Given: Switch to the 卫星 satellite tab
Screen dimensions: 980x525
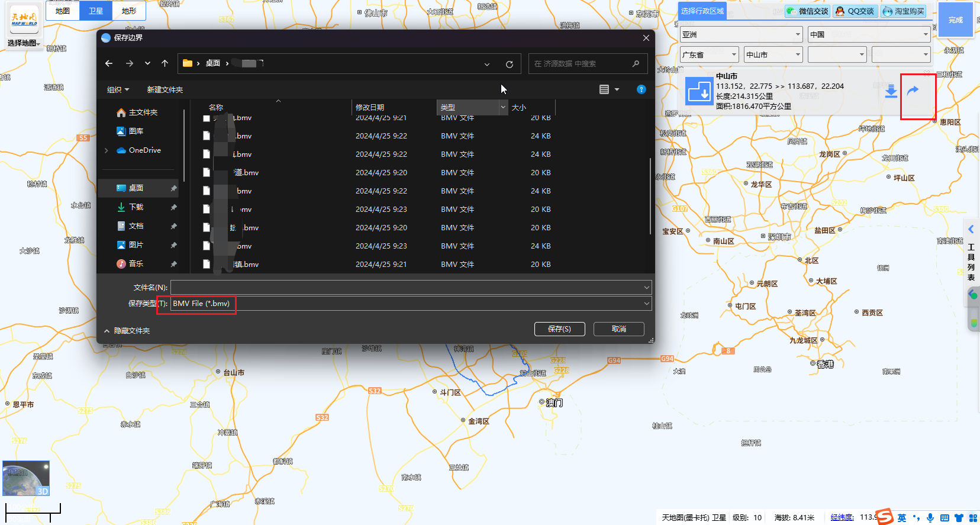Looking at the screenshot, I should tap(96, 11).
